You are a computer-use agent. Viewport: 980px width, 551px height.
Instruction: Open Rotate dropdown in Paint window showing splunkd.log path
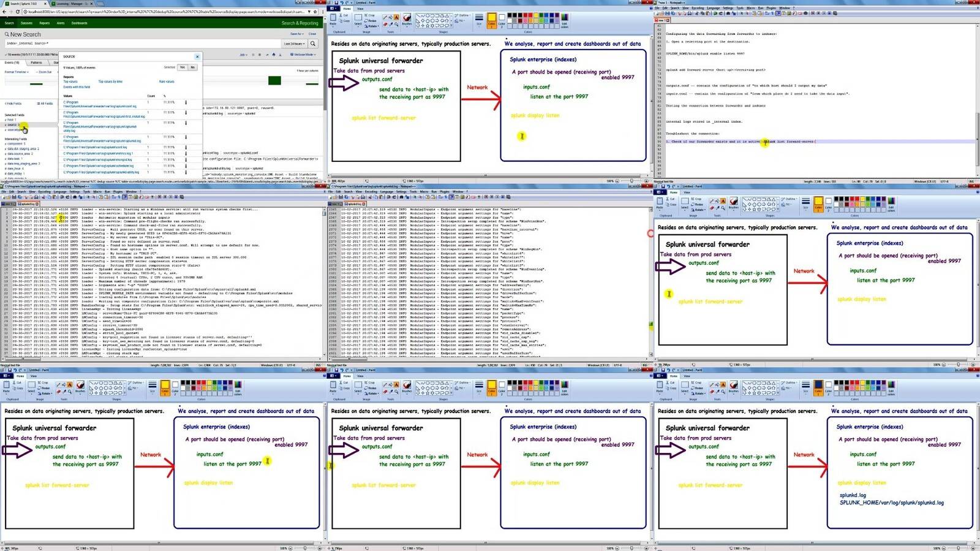(x=698, y=393)
